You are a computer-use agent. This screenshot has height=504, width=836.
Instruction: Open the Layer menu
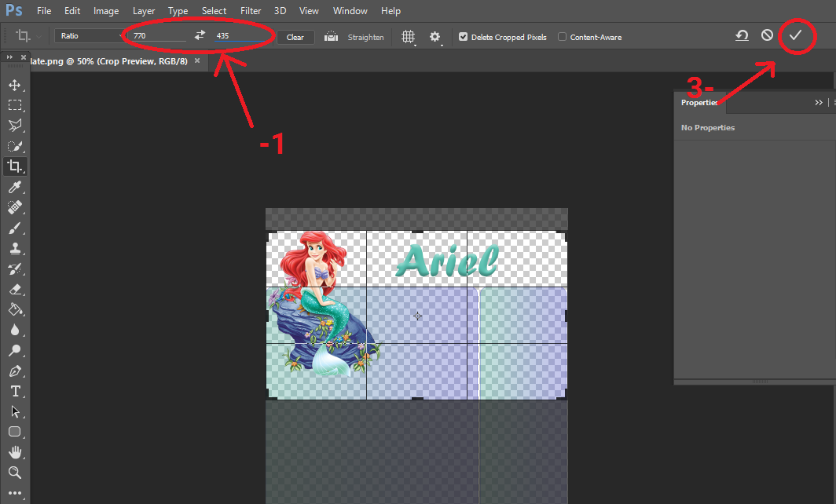click(144, 11)
